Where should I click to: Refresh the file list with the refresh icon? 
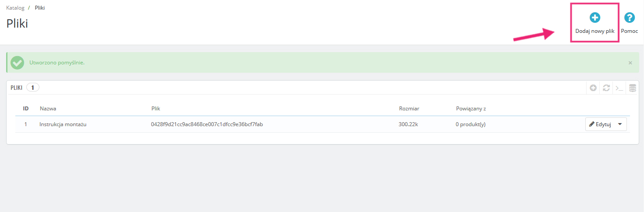coord(606,88)
